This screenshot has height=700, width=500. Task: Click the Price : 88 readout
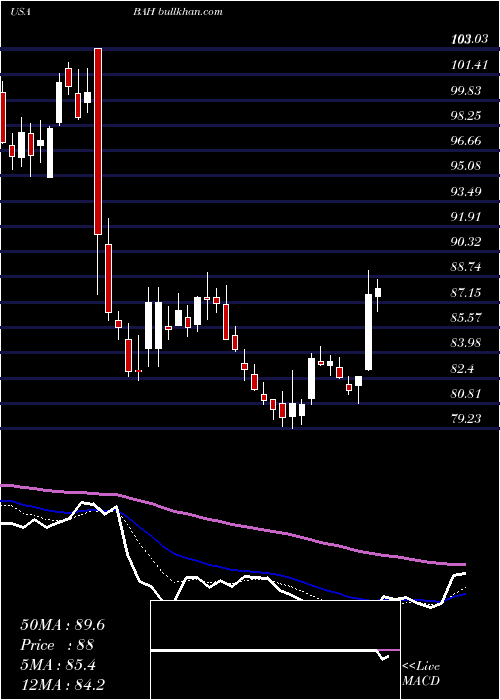coord(57,645)
